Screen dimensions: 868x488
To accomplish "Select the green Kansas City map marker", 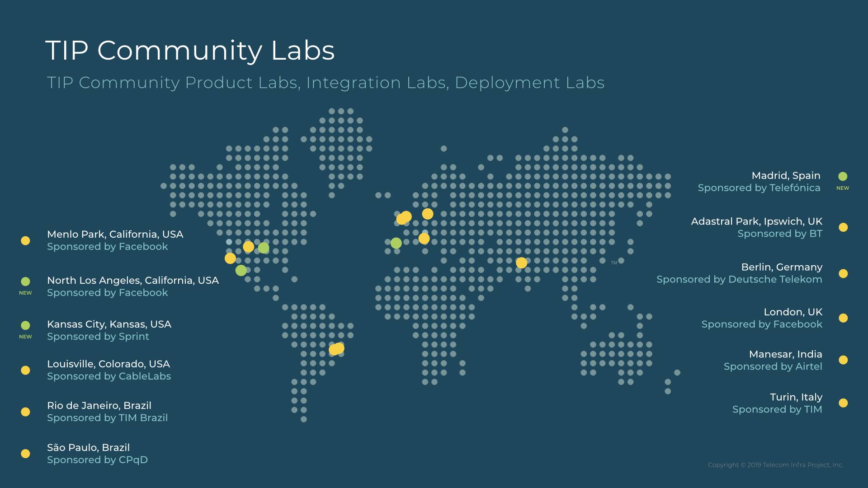I will (x=264, y=248).
